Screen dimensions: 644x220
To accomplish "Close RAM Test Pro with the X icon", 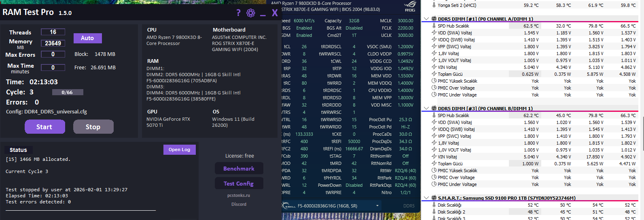I will [275, 13].
